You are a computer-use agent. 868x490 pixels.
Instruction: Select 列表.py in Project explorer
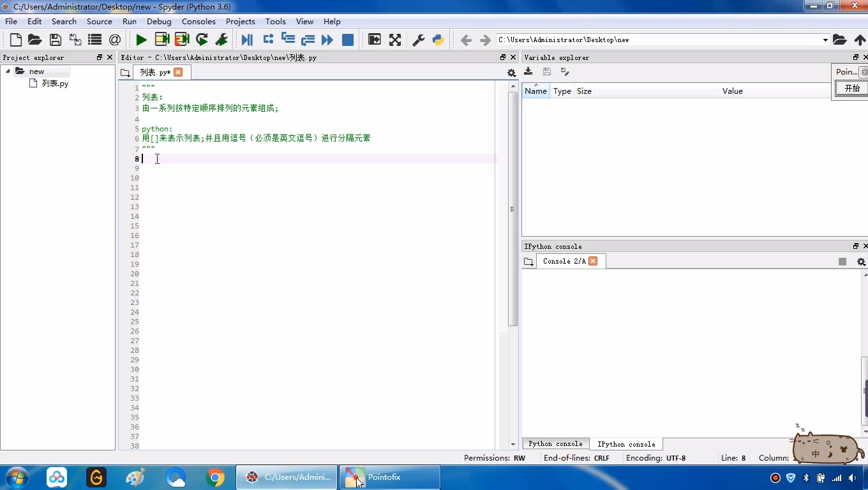[55, 84]
